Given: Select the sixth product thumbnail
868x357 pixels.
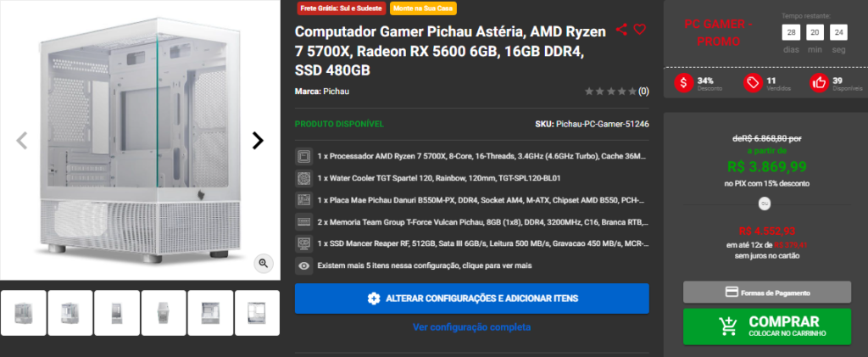Looking at the screenshot, I should coord(257,313).
